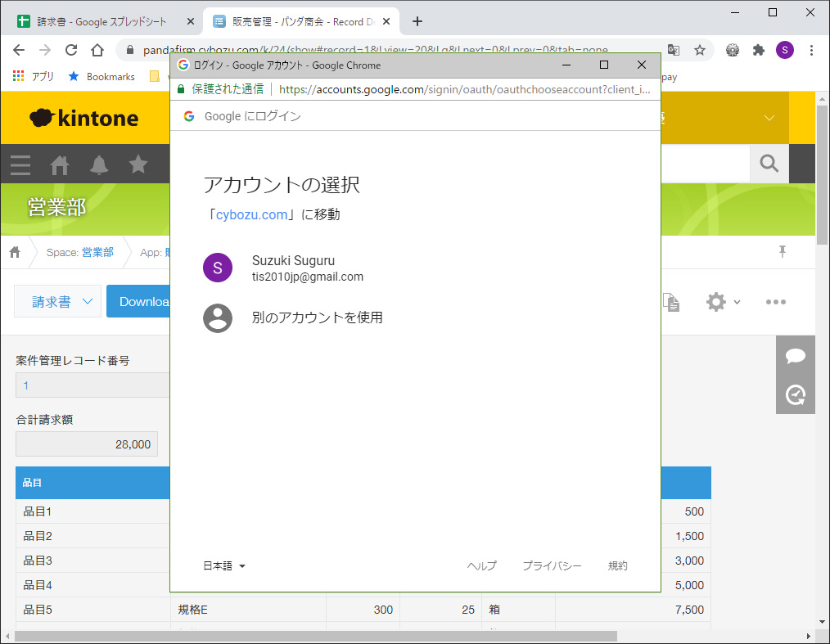
Task: Expand the 請求書 dropdown
Action: pos(57,302)
